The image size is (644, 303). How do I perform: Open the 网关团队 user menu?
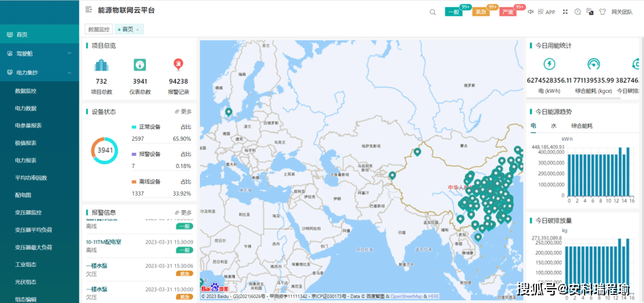coord(622,12)
